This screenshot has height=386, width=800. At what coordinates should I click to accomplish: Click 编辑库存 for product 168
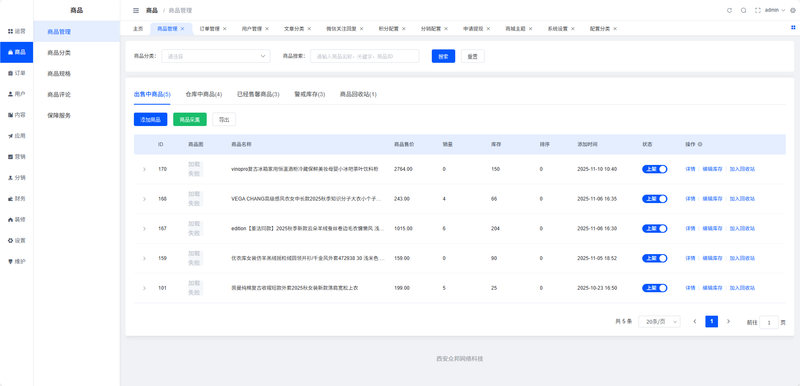[712, 199]
